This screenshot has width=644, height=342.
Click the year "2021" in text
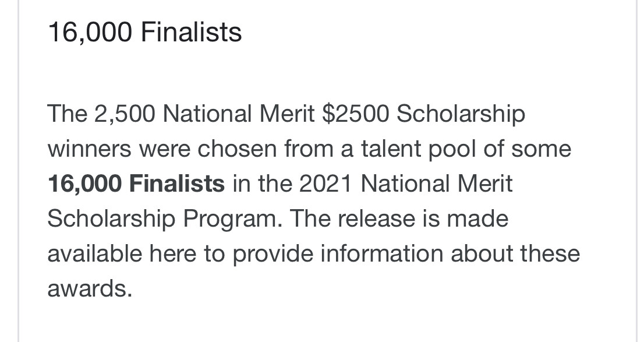pos(325,184)
